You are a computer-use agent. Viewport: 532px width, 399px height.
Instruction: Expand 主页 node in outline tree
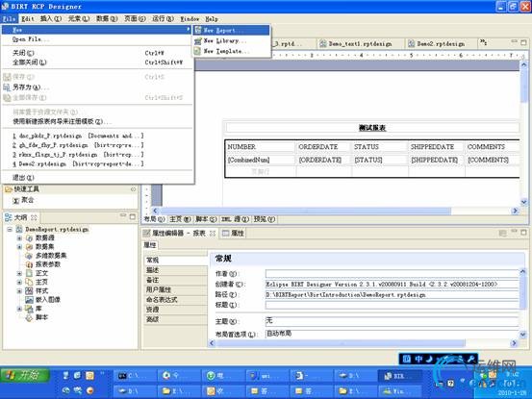pyautogui.click(x=19, y=282)
